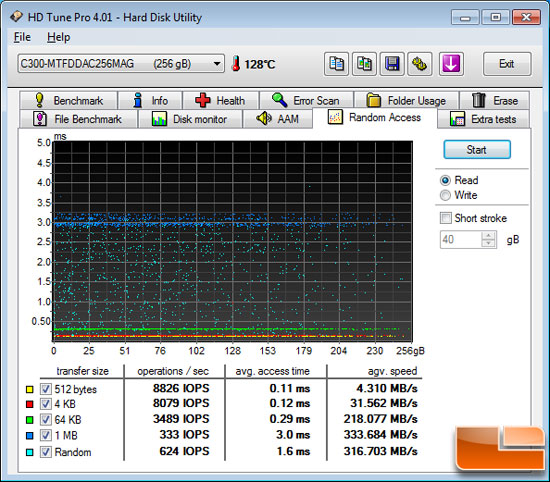
Task: Open the Help menu
Action: pyautogui.click(x=59, y=37)
